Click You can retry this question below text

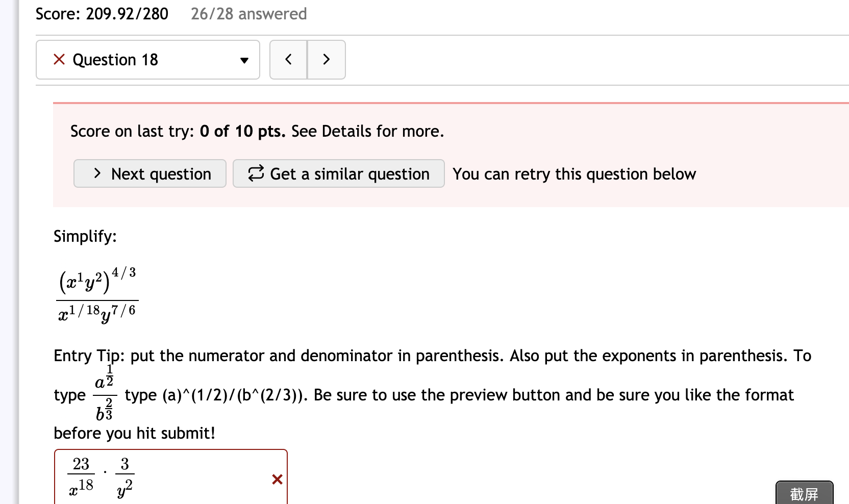coord(573,173)
